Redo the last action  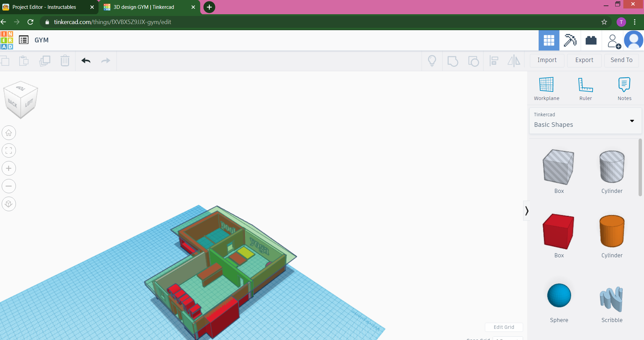(x=106, y=61)
